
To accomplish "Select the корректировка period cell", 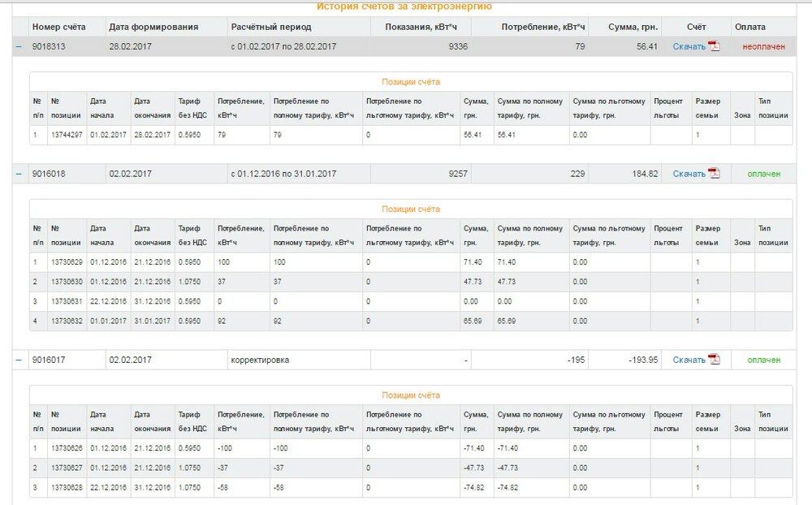I will [x=260, y=360].
